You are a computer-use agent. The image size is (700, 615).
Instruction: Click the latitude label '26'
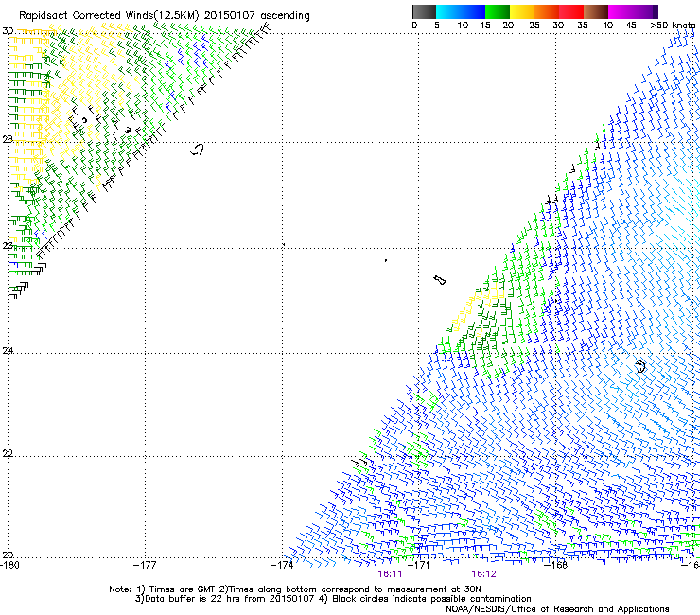(8, 246)
